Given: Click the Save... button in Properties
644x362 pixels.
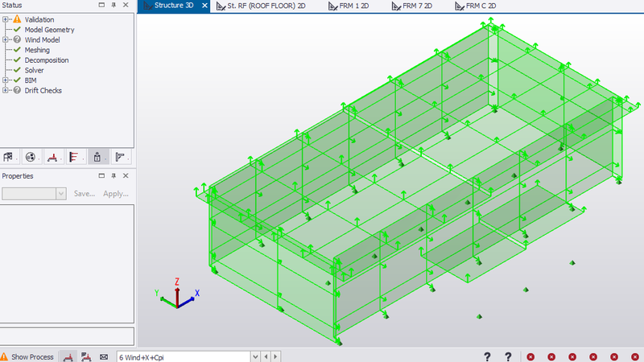Looking at the screenshot, I should click(85, 194).
